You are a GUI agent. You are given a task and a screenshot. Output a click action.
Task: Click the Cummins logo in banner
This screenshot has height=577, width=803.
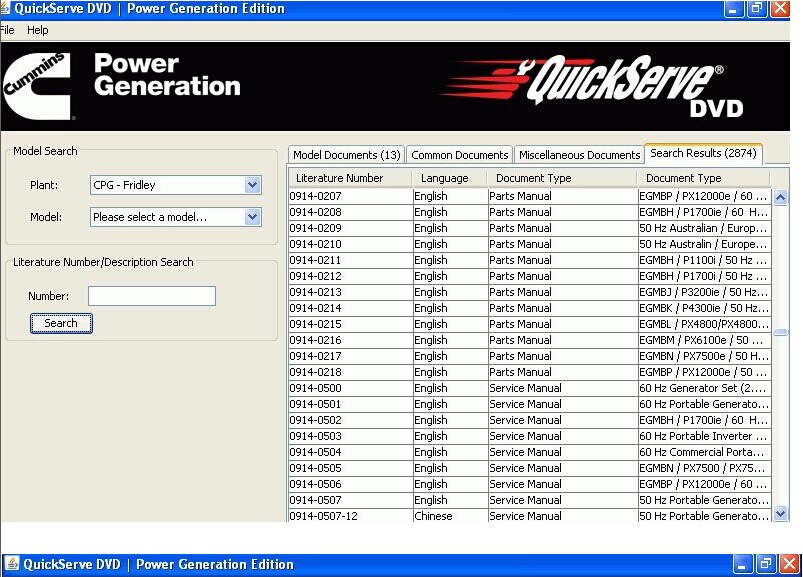point(38,86)
